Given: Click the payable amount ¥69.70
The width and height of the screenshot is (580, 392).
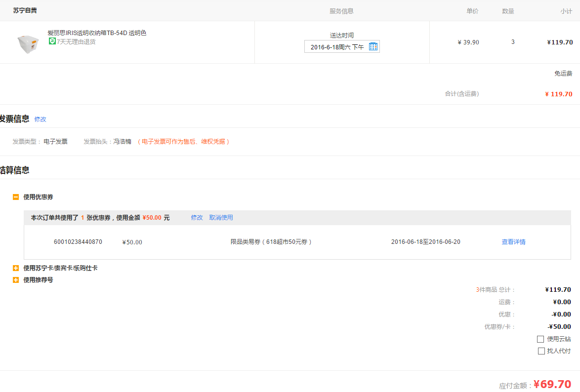Looking at the screenshot, I should coord(552,384).
